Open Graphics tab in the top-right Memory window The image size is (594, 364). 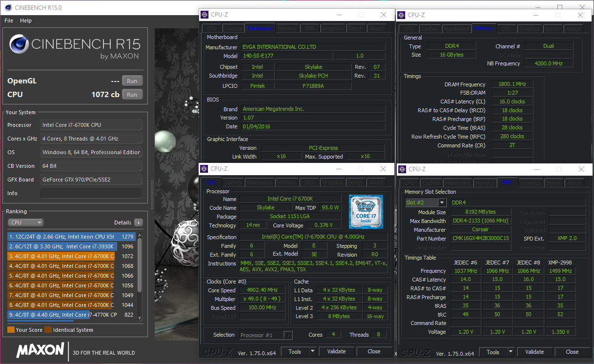pyautogui.click(x=530, y=29)
